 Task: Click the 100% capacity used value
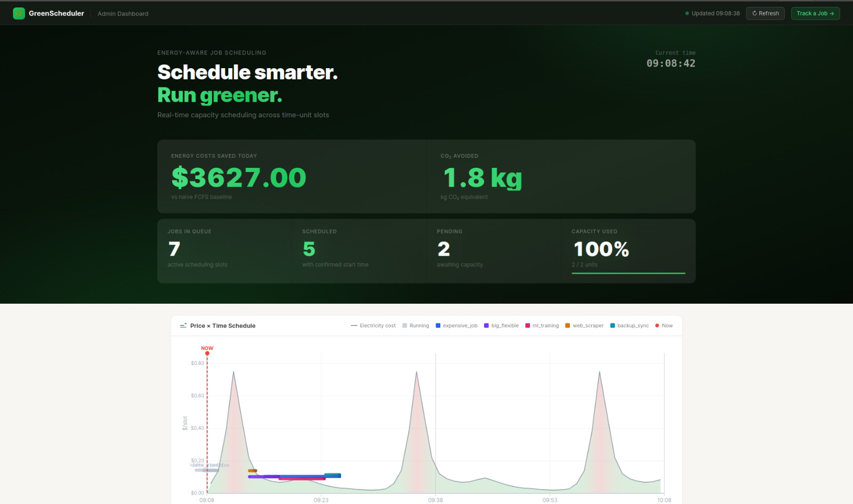601,249
